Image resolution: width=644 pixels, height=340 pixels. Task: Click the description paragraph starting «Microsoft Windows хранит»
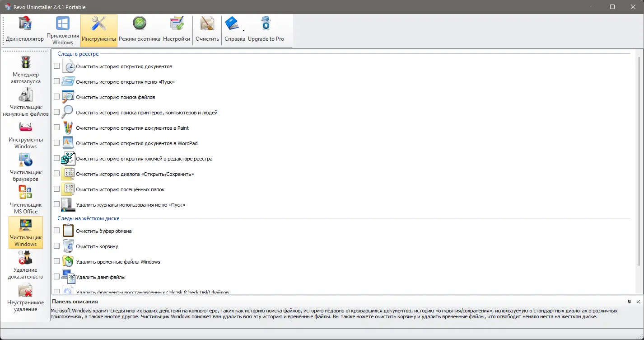point(334,314)
